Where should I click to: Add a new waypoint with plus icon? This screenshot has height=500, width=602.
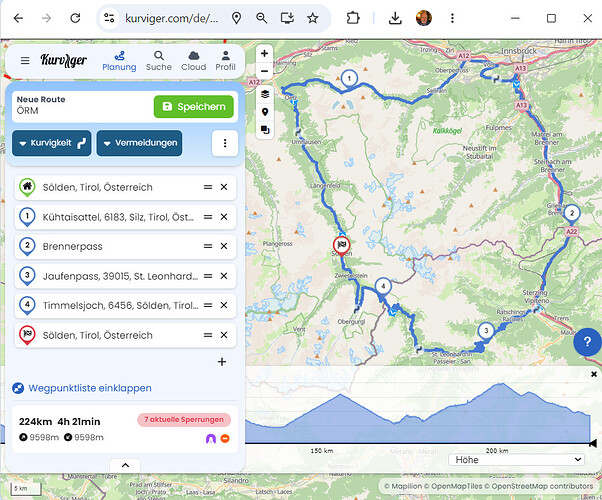click(x=222, y=362)
